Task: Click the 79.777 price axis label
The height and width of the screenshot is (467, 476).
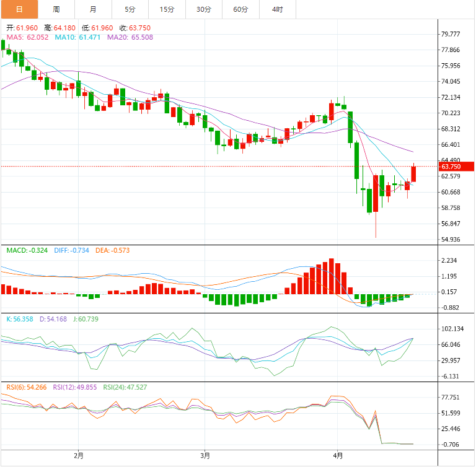Action: [x=451, y=34]
